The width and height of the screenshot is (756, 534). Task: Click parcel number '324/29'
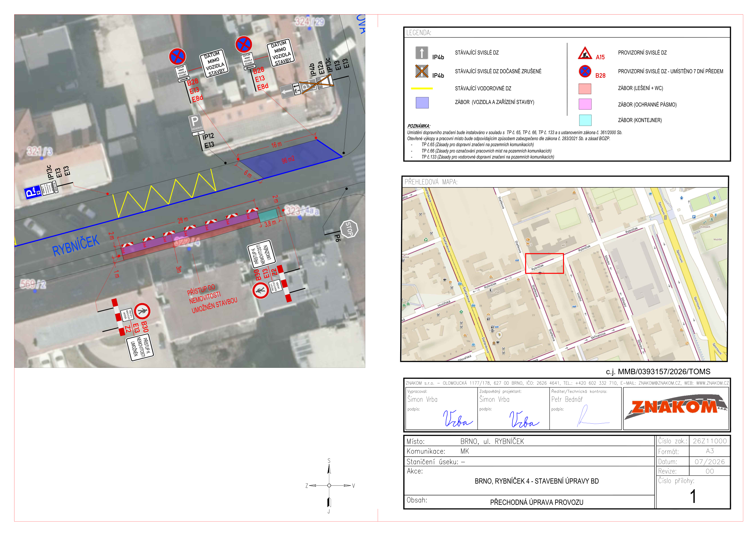click(x=309, y=22)
